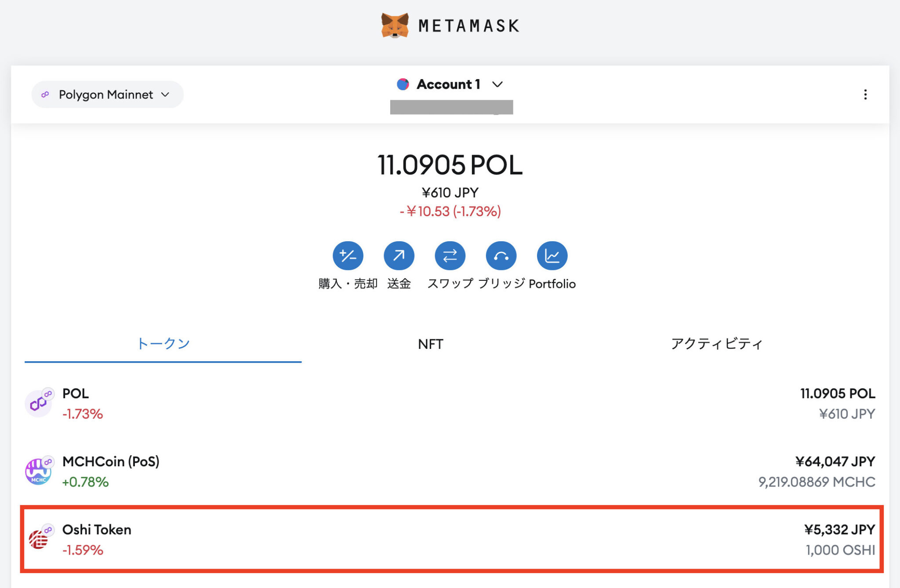Select the トークン tab
The height and width of the screenshot is (588, 900).
click(163, 344)
